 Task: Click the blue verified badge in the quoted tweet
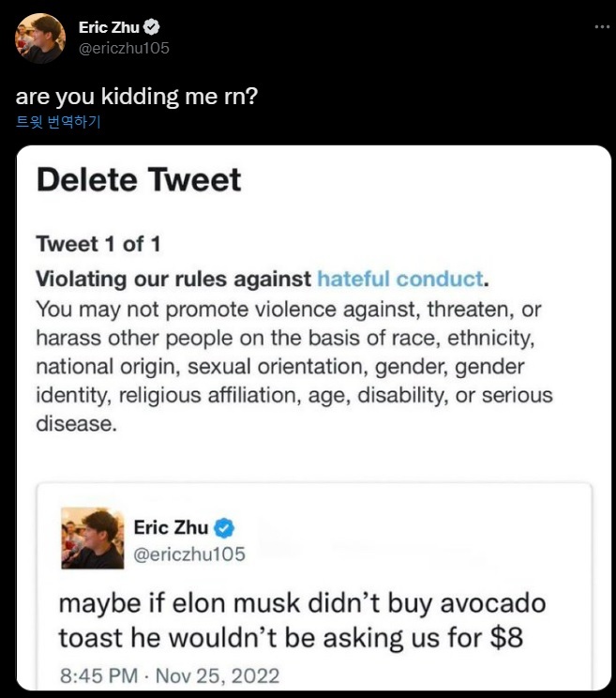coord(225,527)
